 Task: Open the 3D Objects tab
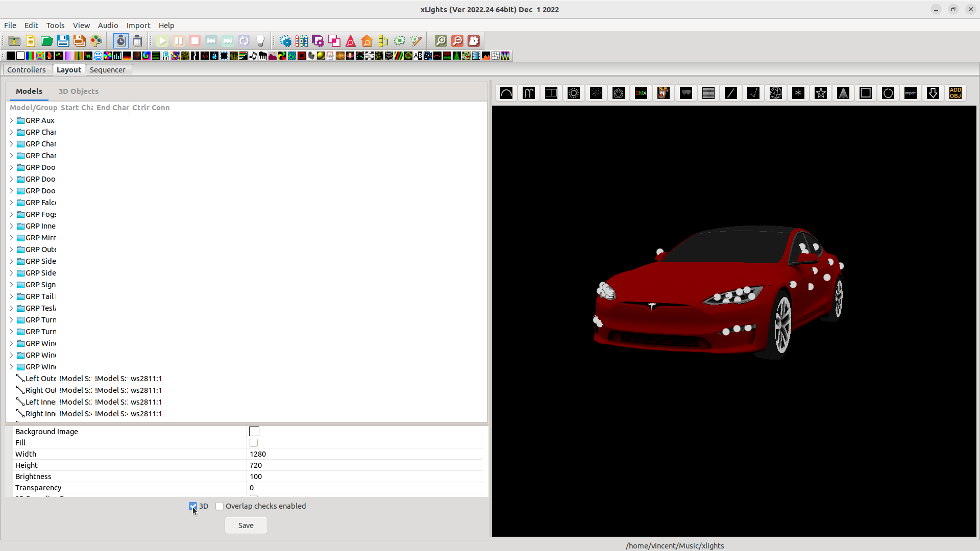[78, 91]
